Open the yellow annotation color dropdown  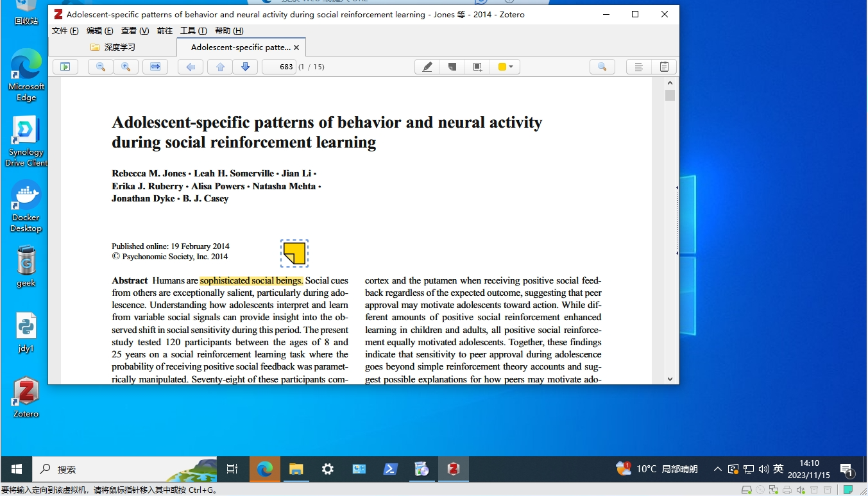click(x=506, y=67)
